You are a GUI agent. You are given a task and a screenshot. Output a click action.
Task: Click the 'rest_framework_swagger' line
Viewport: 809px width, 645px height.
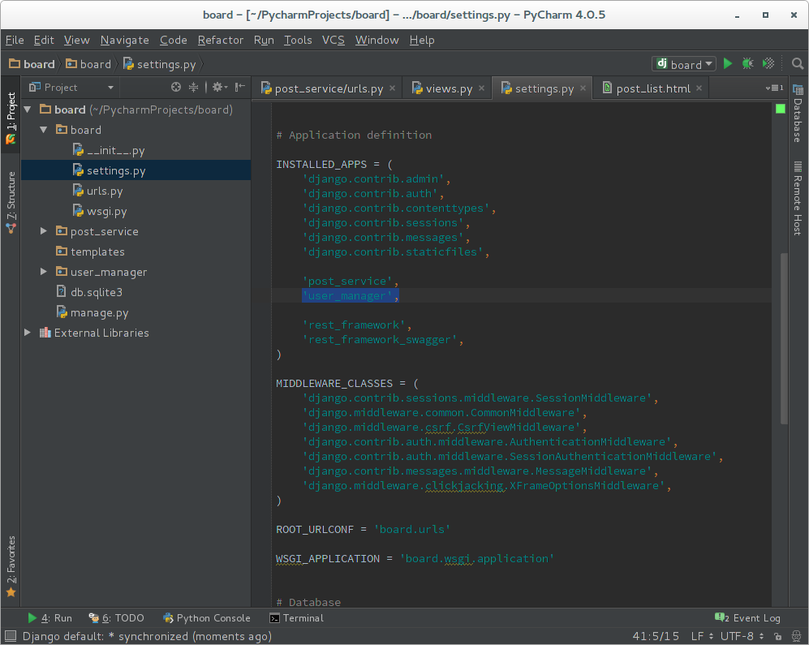[382, 340]
